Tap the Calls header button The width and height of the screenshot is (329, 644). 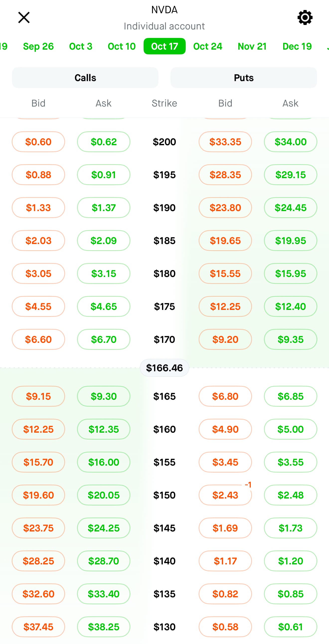(85, 78)
